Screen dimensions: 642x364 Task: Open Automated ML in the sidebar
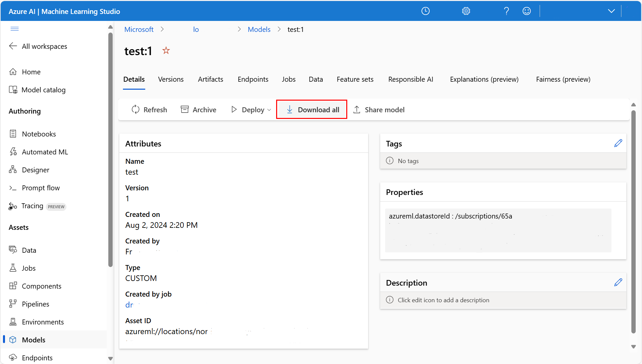(39, 152)
